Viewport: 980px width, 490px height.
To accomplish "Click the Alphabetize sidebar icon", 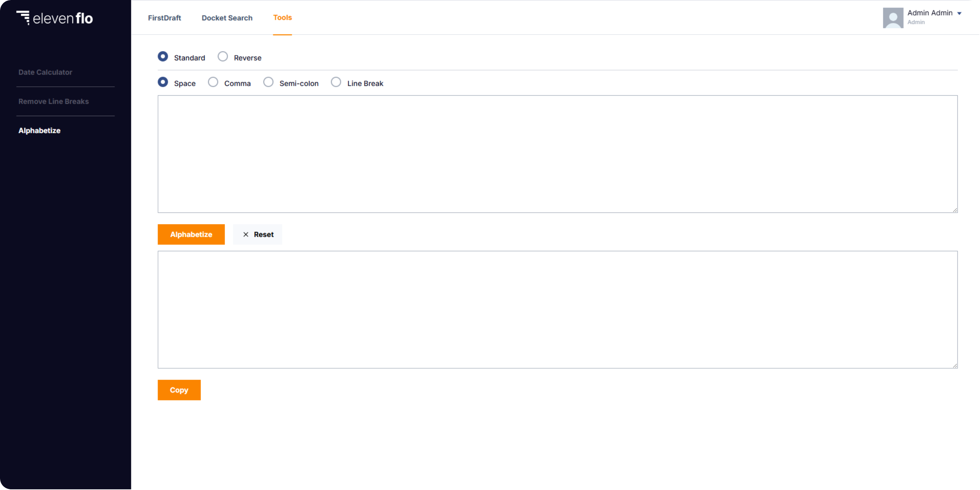I will pos(39,131).
